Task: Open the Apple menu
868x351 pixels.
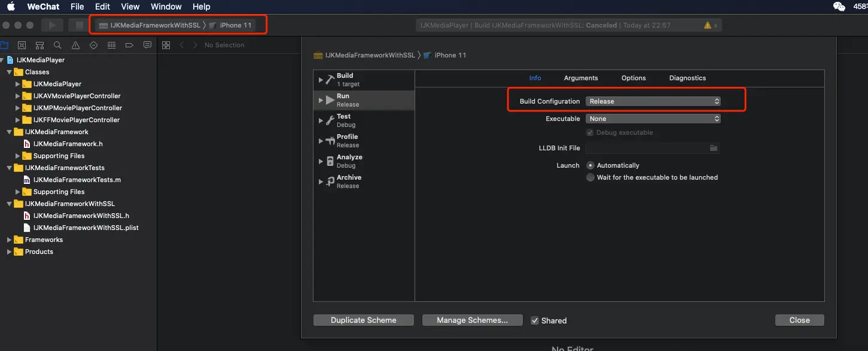Action: 11,7
